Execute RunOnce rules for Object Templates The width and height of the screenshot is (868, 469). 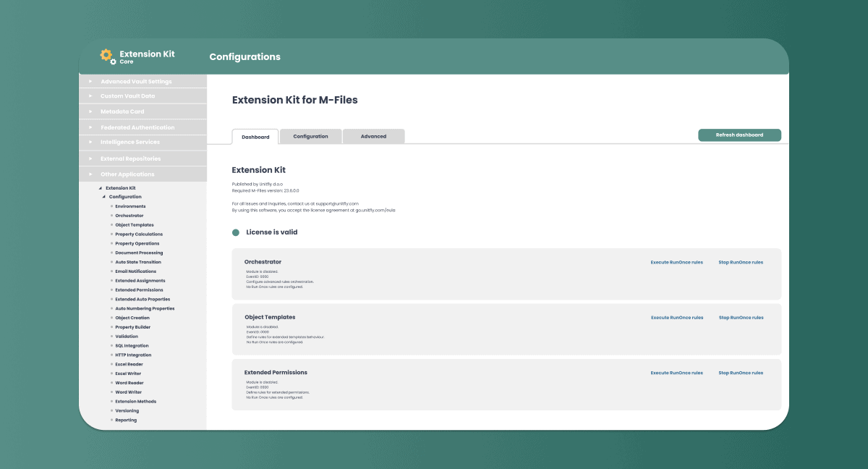click(676, 317)
